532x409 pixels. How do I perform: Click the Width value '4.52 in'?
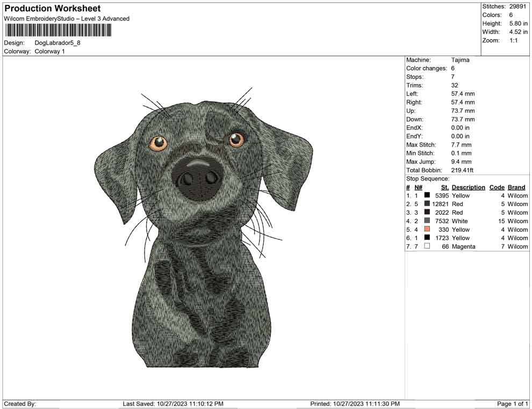tap(518, 32)
